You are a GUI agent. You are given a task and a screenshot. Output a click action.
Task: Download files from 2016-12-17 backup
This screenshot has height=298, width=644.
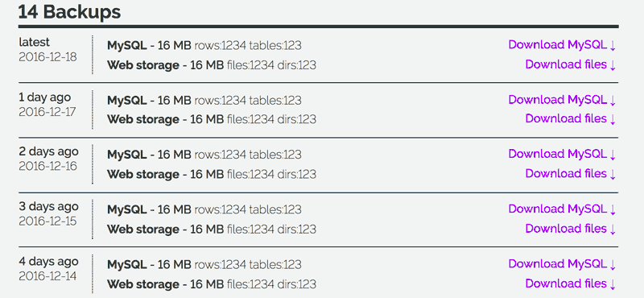coord(571,118)
